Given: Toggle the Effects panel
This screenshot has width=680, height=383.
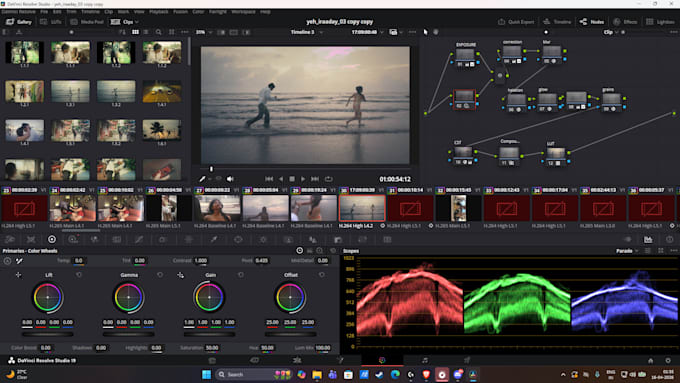Looking at the screenshot, I should [x=625, y=22].
